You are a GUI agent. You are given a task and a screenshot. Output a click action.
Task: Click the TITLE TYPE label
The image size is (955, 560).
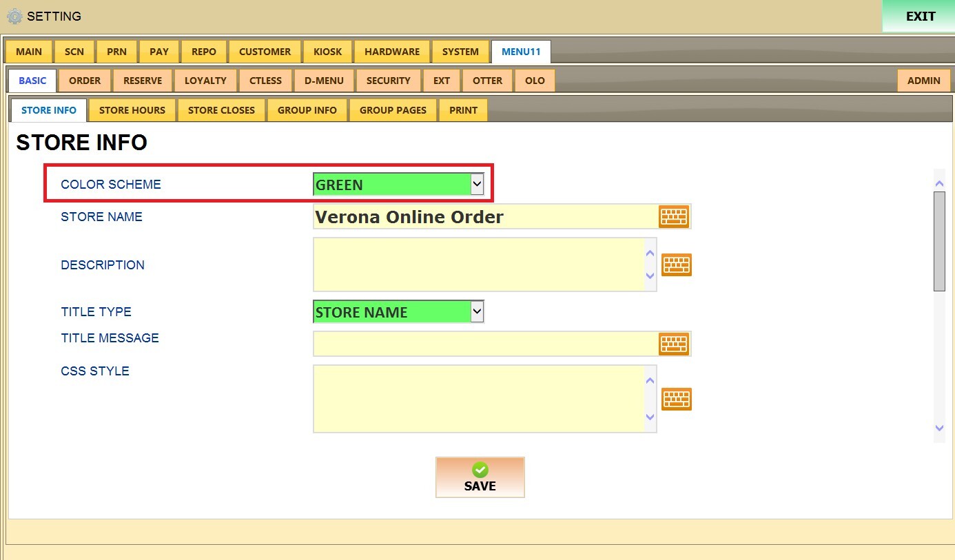click(96, 312)
